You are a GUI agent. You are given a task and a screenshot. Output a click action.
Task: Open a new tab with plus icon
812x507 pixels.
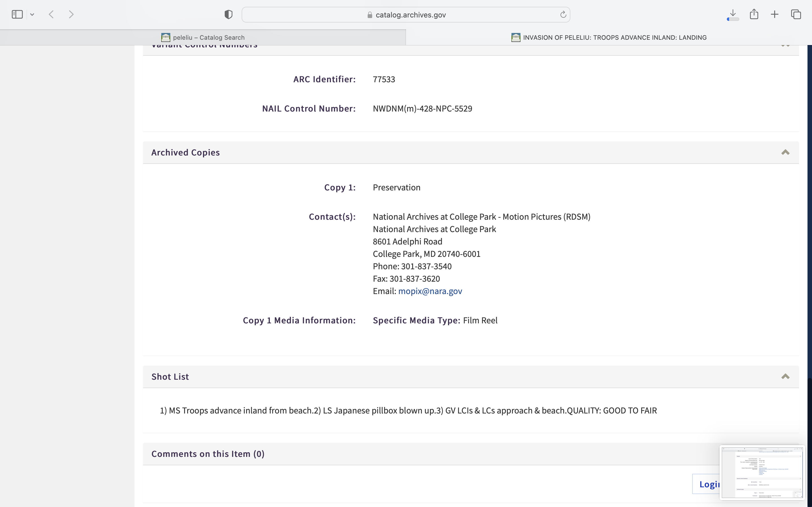775,14
